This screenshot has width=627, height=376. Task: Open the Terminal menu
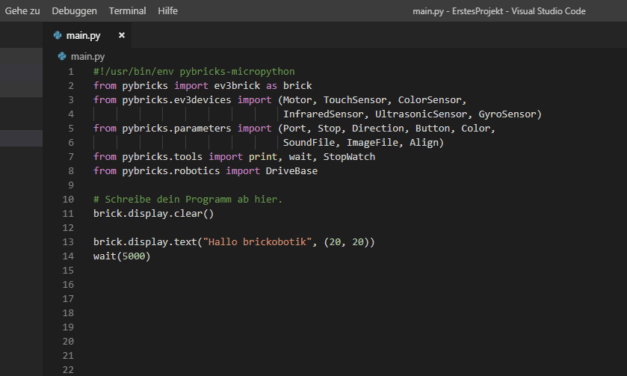click(x=128, y=11)
